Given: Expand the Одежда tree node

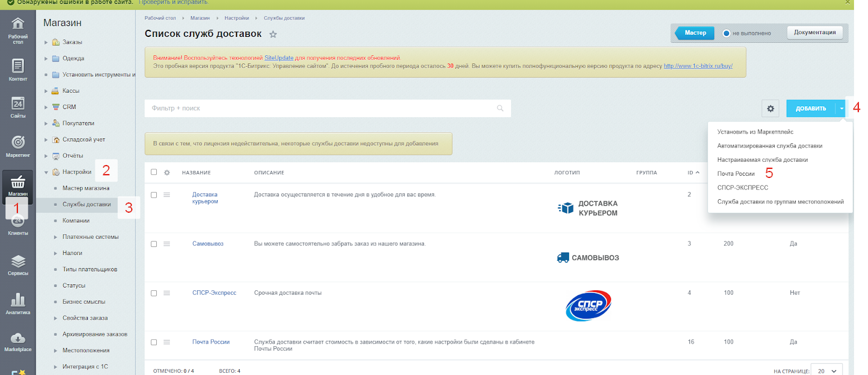Looking at the screenshot, I should [46, 59].
